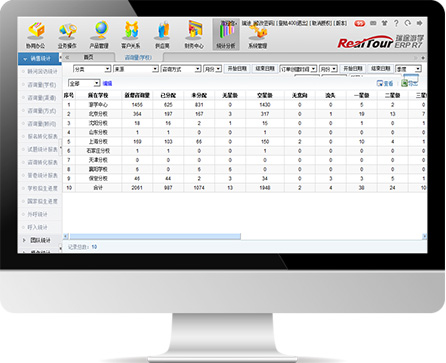The width and height of the screenshot is (446, 363).
Task: Open the 分类 dropdown
Action: point(92,69)
